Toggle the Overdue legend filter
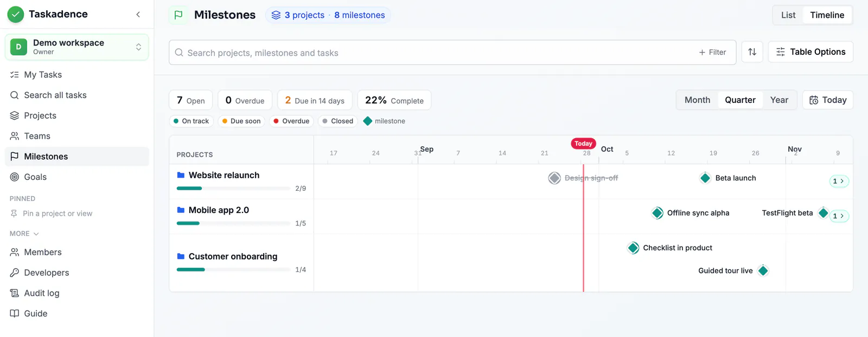868x337 pixels. (x=291, y=121)
